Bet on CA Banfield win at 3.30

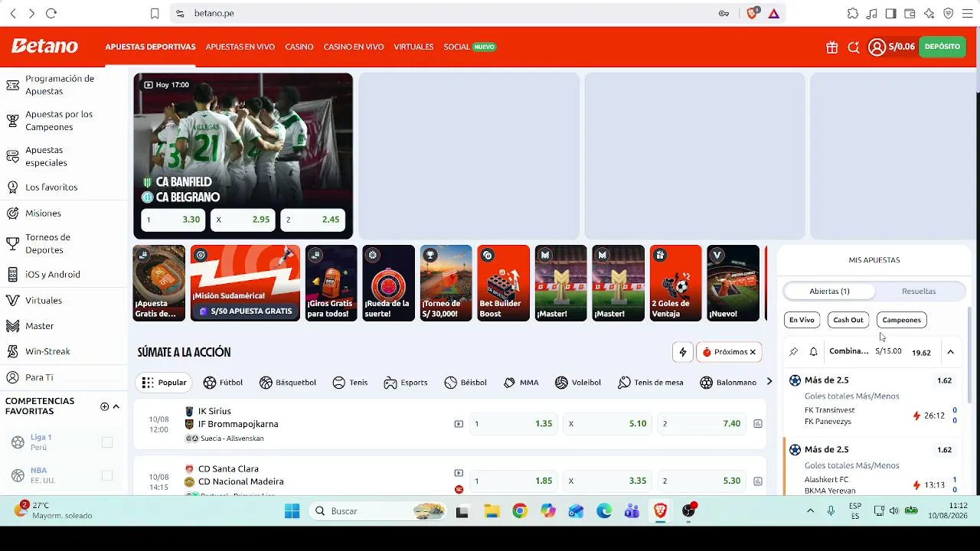coord(173,220)
